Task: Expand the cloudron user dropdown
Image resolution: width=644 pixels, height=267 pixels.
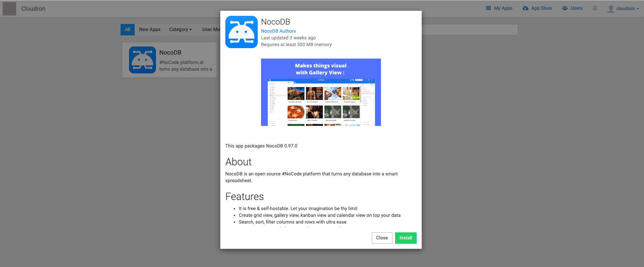Action: (627, 9)
